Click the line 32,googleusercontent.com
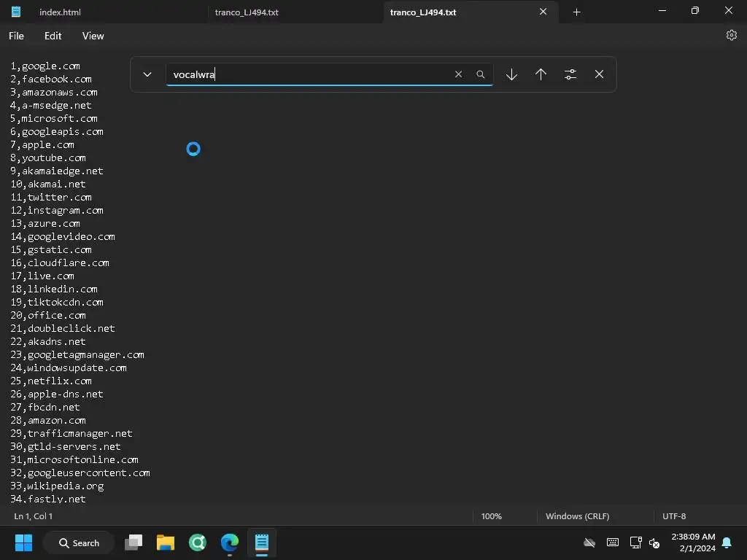The height and width of the screenshot is (560, 747). click(80, 472)
